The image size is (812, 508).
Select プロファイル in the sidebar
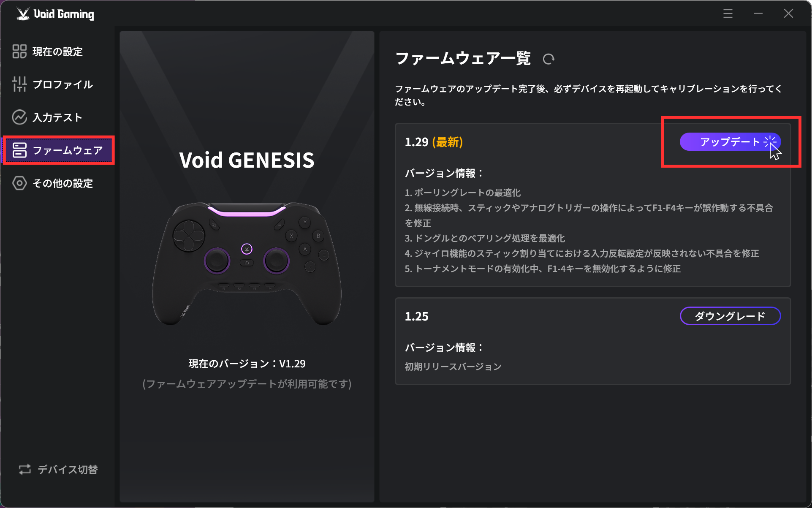coord(62,84)
